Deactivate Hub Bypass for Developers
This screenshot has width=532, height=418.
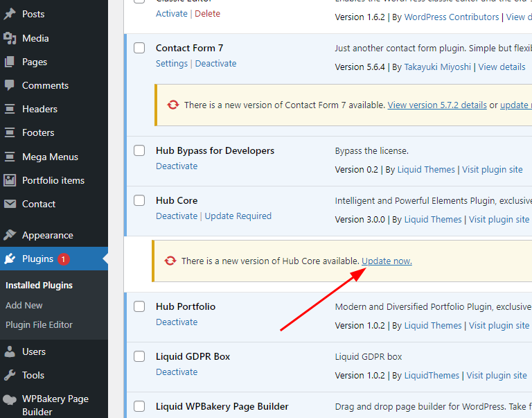coord(177,166)
